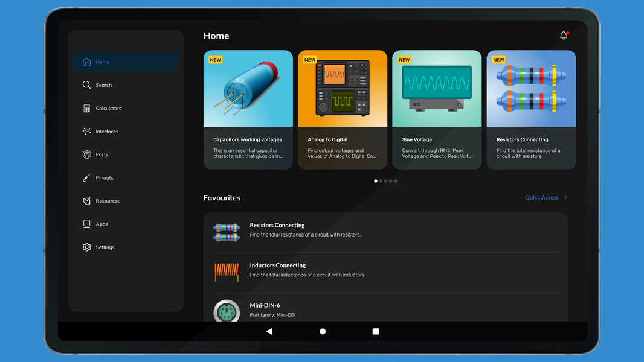Open the Search magnifier icon

[86, 84]
